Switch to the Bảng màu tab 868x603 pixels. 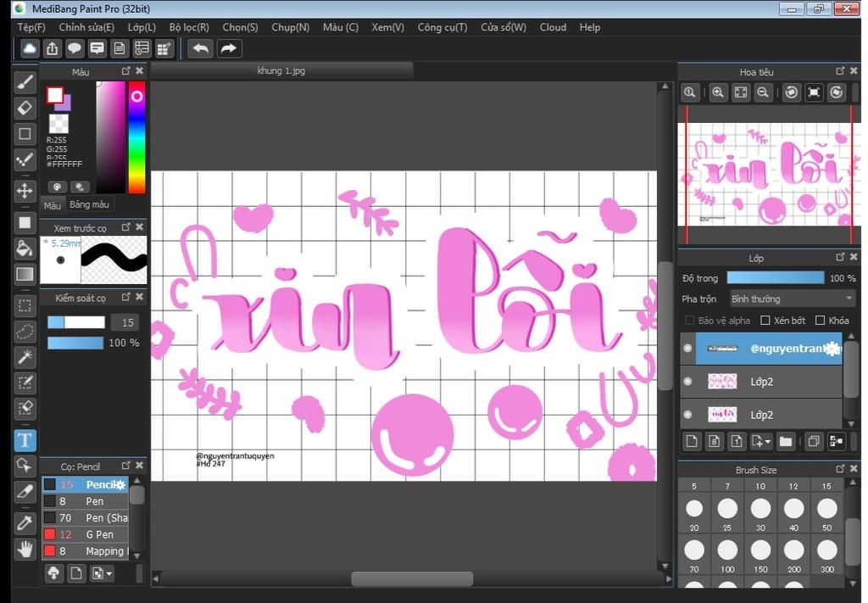[89, 204]
